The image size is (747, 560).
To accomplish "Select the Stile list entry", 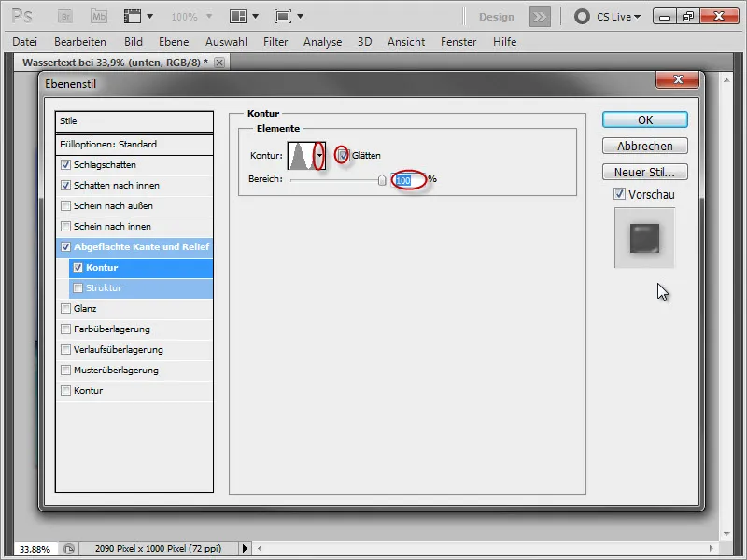I will click(134, 121).
